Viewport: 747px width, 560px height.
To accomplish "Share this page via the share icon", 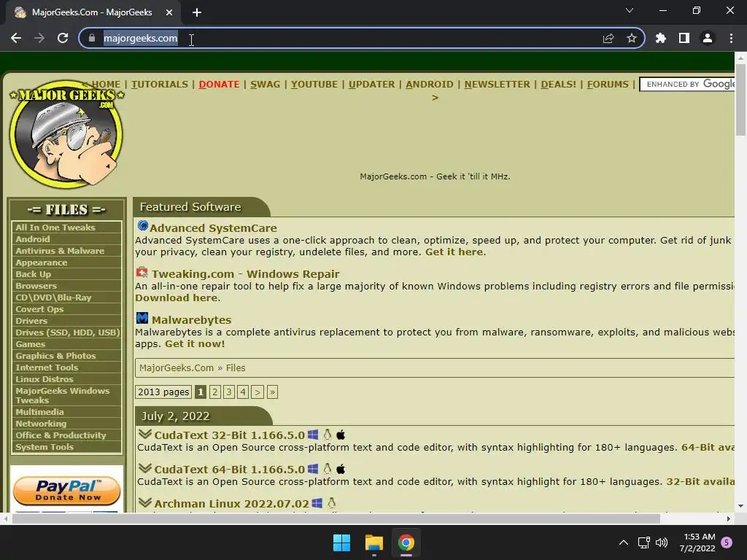I will (608, 38).
